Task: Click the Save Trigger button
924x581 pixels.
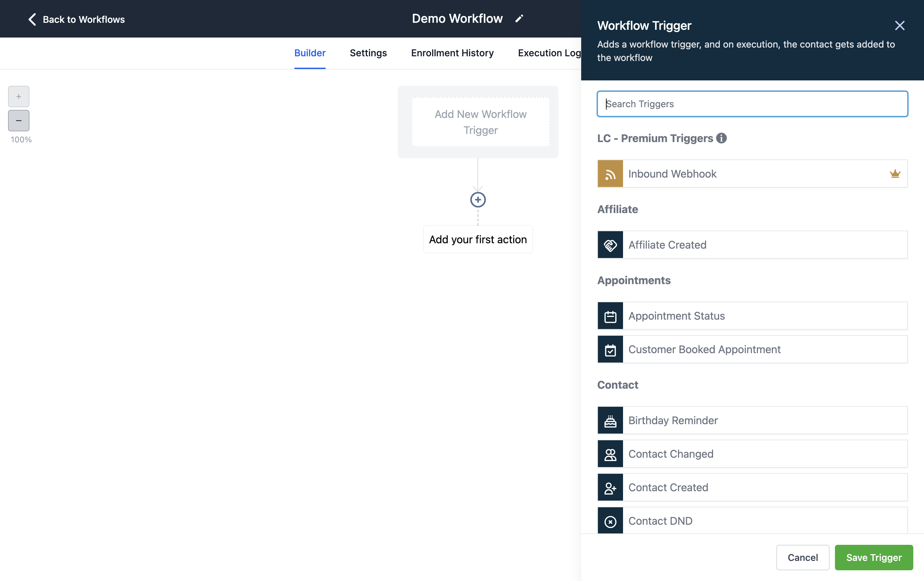Action: pos(874,557)
